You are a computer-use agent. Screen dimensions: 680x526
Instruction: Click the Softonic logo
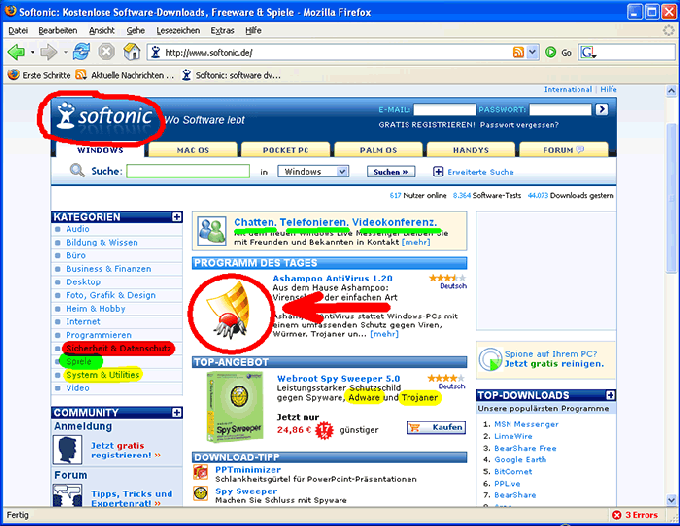point(104,116)
